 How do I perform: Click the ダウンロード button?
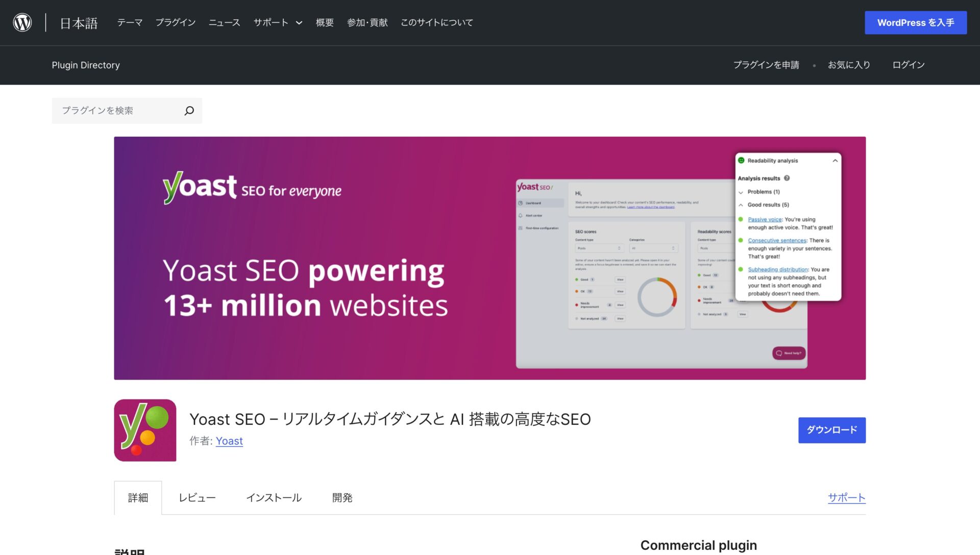click(831, 430)
